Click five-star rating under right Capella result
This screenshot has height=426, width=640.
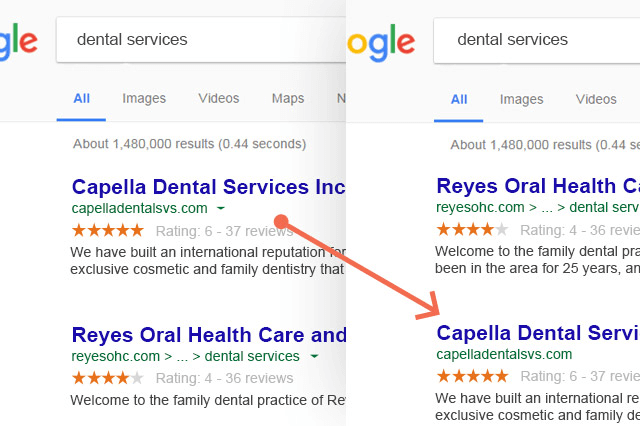point(472,375)
